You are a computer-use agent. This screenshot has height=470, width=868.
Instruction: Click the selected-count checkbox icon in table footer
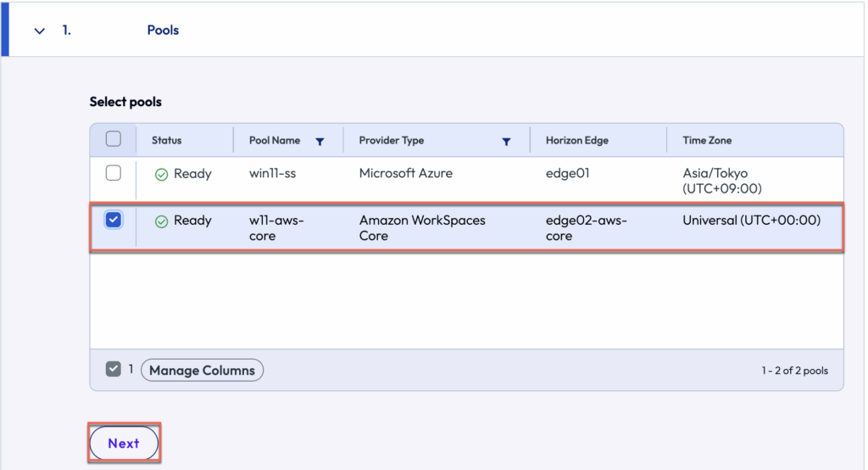(113, 369)
